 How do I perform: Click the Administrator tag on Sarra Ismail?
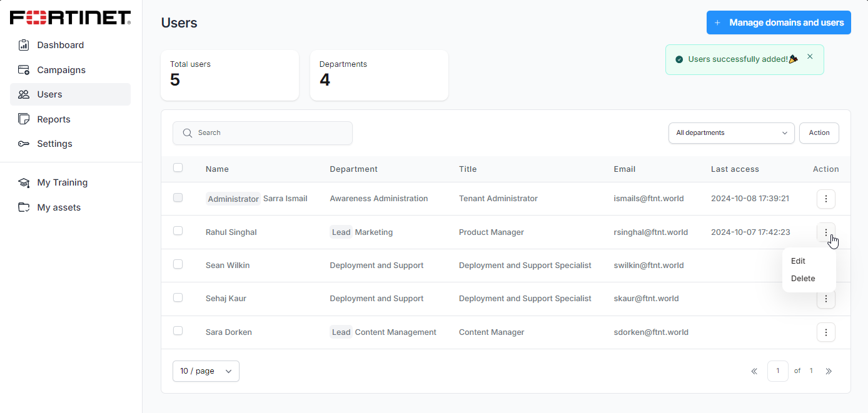coord(233,199)
